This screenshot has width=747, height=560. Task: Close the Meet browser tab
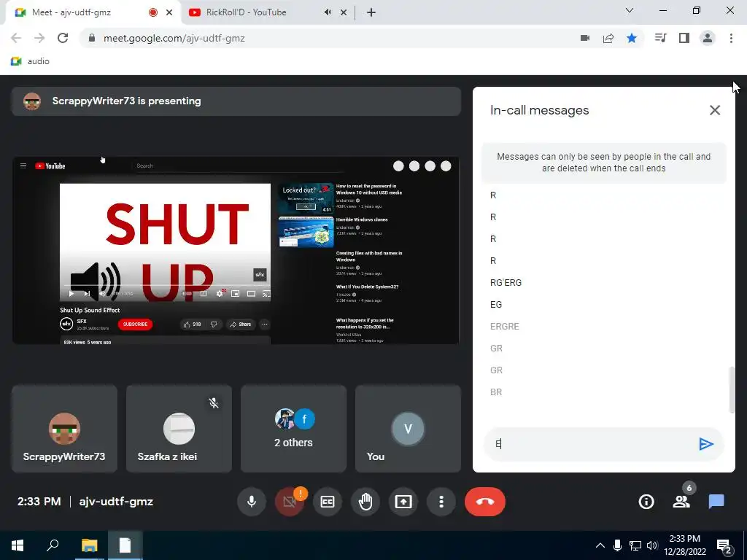coord(169,12)
